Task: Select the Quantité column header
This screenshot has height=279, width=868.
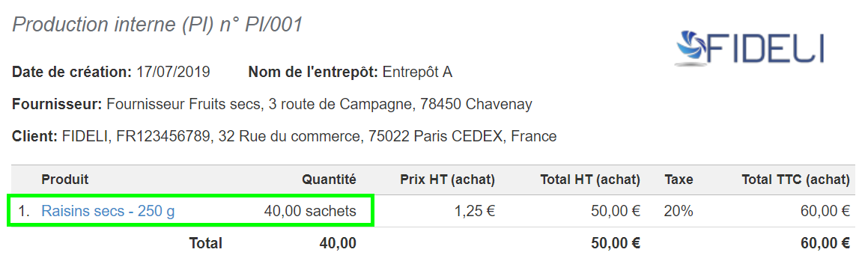Action: tap(329, 180)
